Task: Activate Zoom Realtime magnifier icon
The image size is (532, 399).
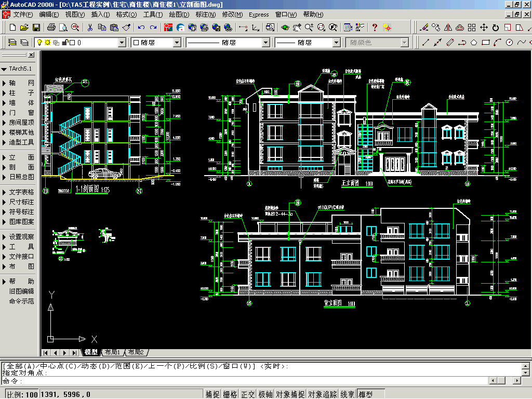Action: click(309, 28)
